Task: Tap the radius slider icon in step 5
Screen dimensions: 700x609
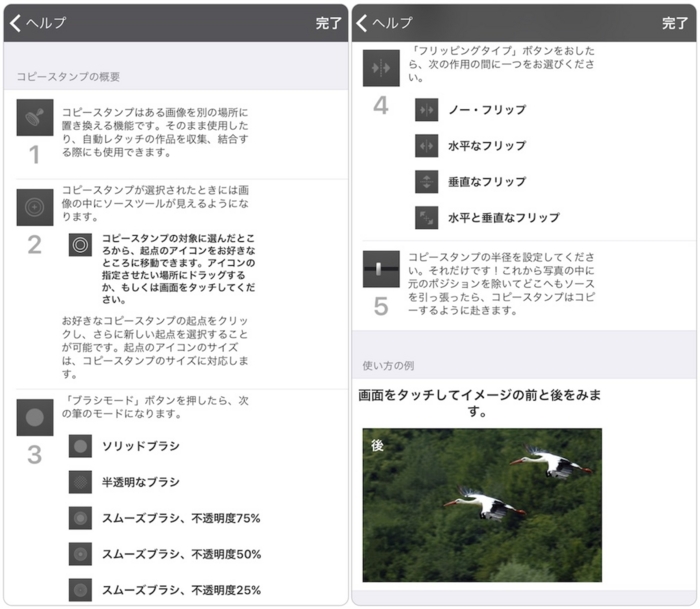Action: click(381, 269)
